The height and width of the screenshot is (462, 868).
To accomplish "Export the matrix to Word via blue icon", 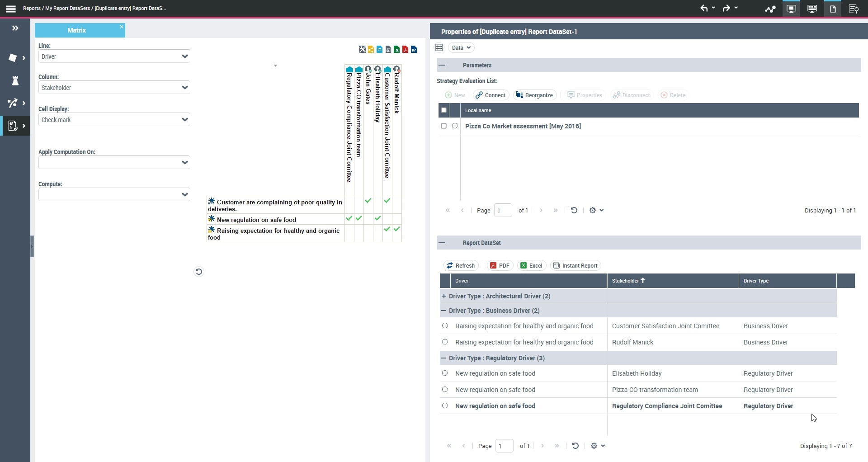I will point(414,50).
